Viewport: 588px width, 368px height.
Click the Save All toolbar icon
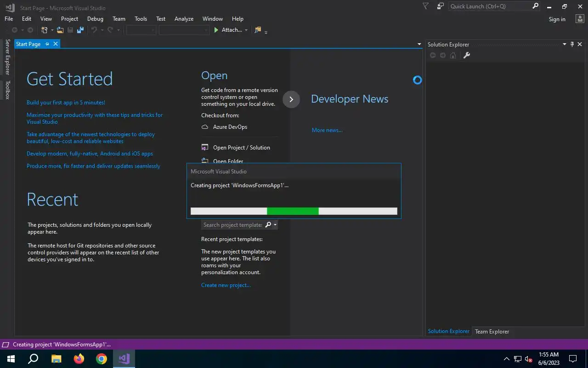pos(80,30)
